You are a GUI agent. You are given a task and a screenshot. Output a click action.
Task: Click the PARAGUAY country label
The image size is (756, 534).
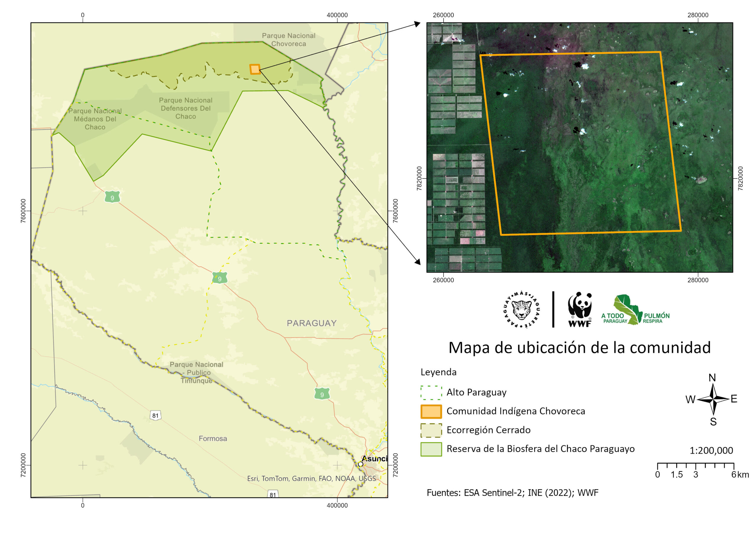coord(312,323)
